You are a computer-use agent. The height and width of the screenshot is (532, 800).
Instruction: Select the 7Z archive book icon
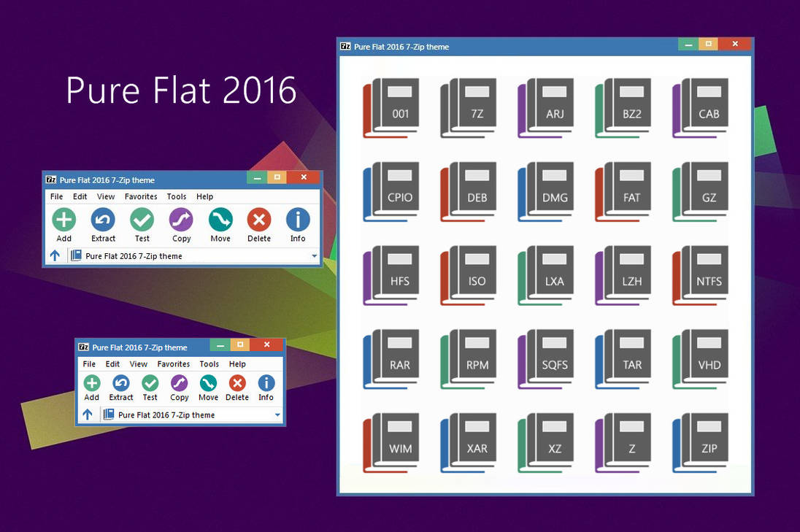[468, 106]
